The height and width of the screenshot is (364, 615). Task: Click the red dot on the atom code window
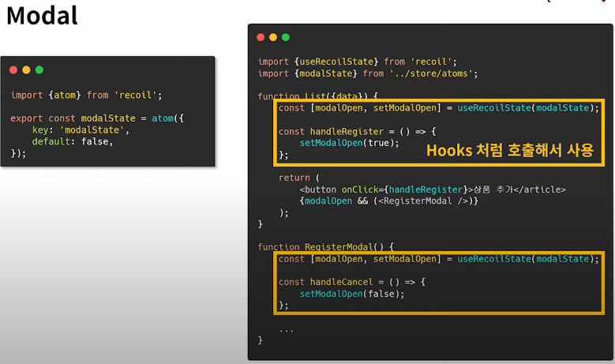click(x=13, y=69)
